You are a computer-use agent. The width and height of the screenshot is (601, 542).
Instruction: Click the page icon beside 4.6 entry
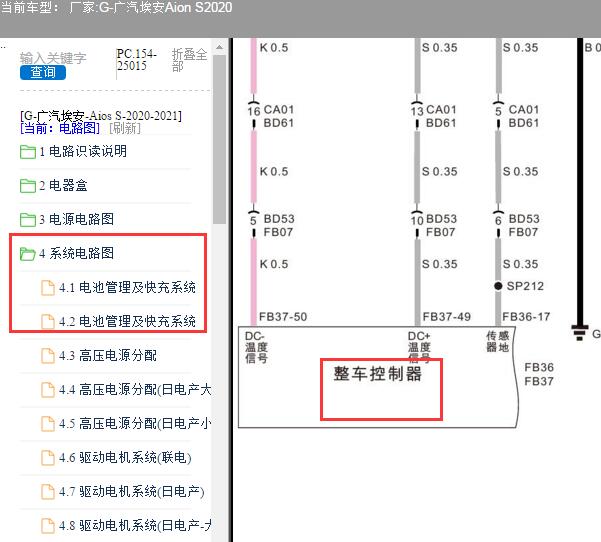click(x=48, y=458)
